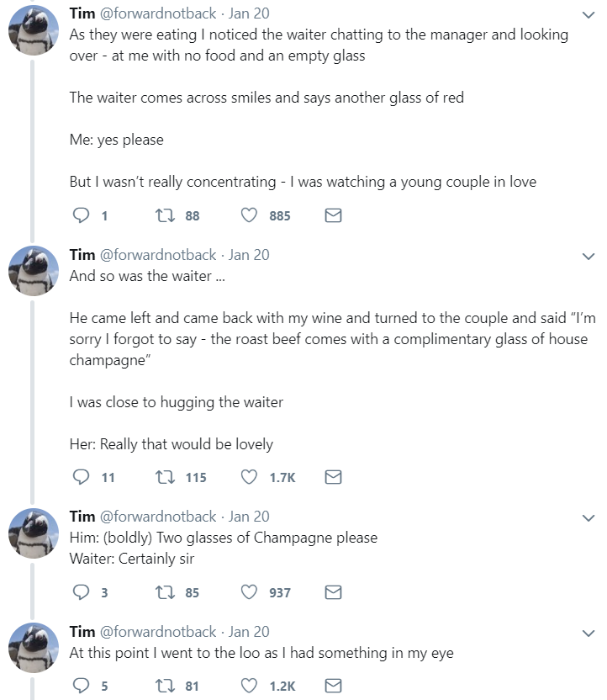Like the tweet with 1.7K likes
This screenshot has width=607, height=700.
pyautogui.click(x=249, y=477)
